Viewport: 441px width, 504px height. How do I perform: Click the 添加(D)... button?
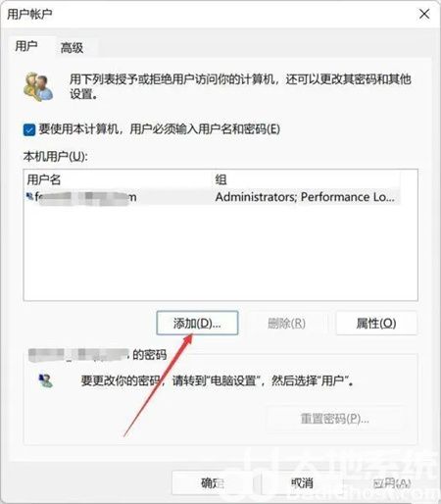pos(197,323)
